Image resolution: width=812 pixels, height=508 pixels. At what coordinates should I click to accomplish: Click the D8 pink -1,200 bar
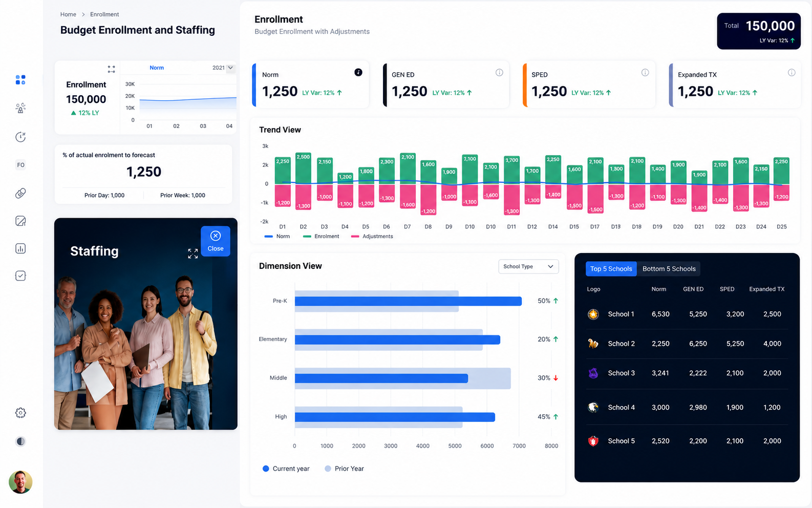[428, 200]
